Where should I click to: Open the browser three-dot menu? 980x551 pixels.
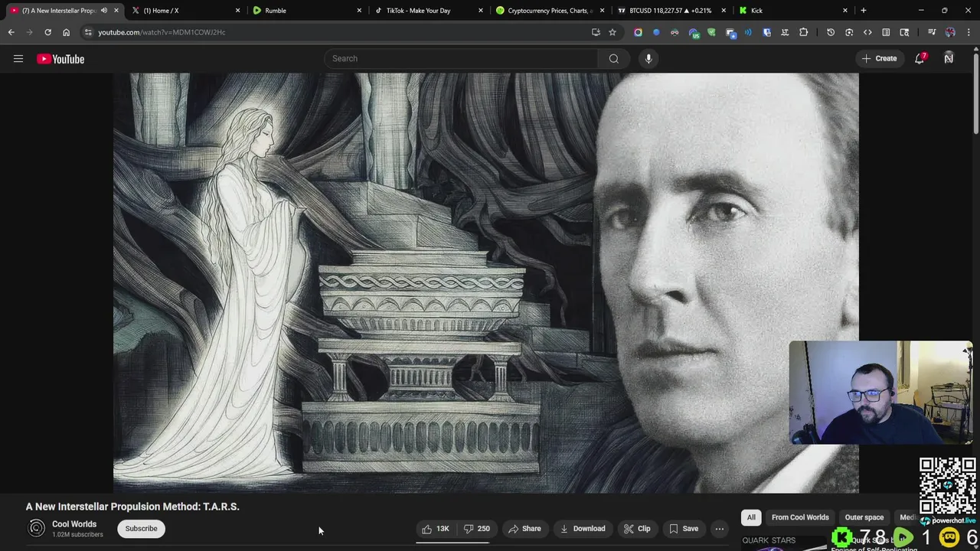(969, 32)
